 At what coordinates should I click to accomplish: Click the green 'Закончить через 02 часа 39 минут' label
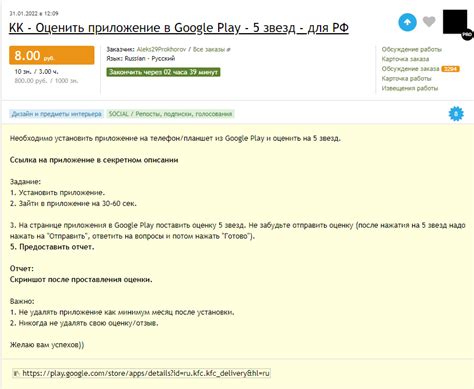click(x=163, y=72)
